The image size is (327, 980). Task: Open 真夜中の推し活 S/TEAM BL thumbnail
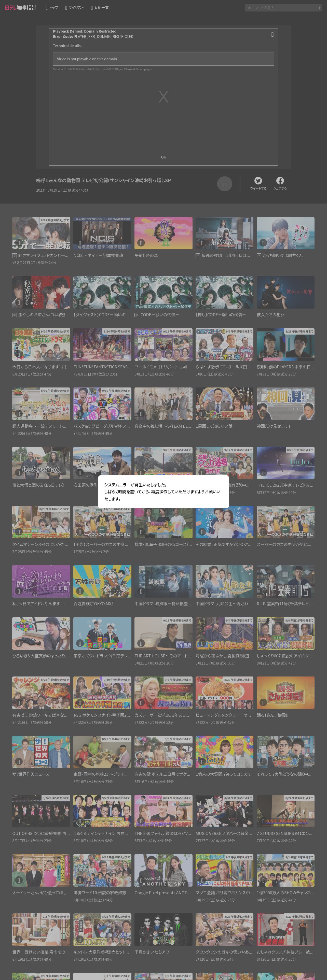point(163,404)
